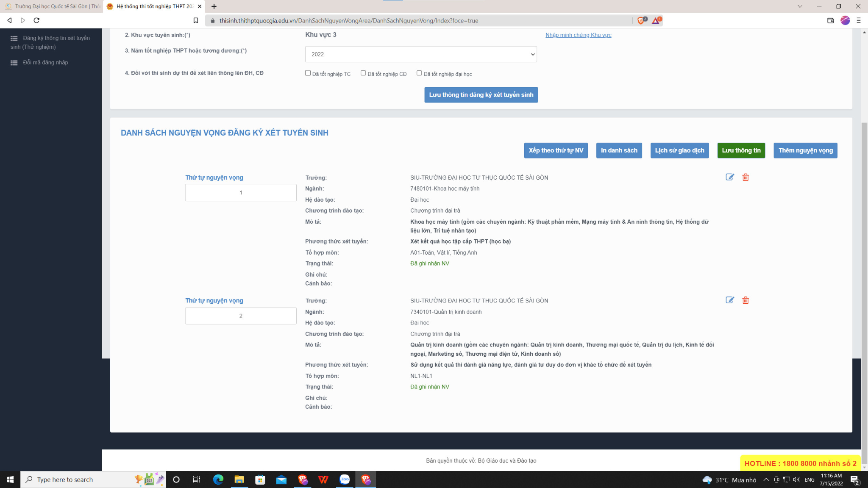Viewport: 868px width, 488px height.
Task: Open Task View on taskbar
Action: [197, 480]
